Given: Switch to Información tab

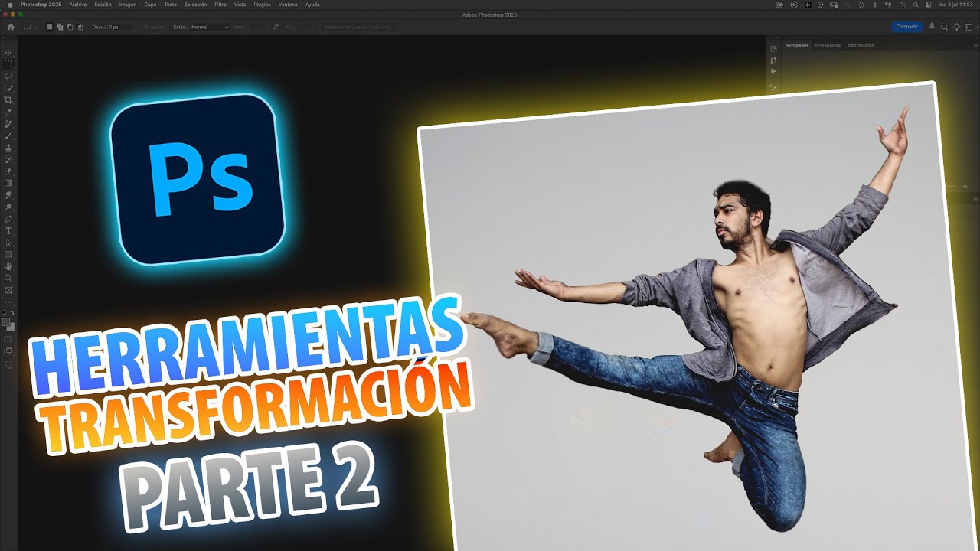Looking at the screenshot, I should point(861,45).
